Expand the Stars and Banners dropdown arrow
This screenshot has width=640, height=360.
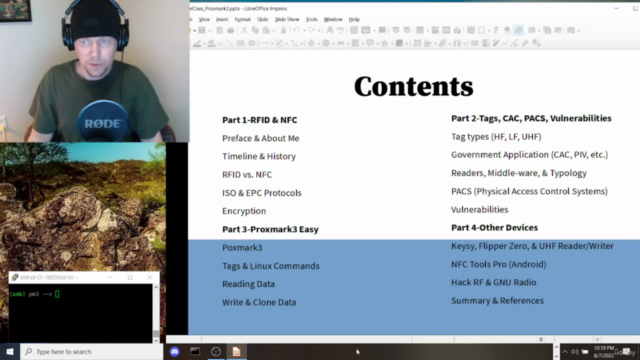pyautogui.click(x=392, y=44)
